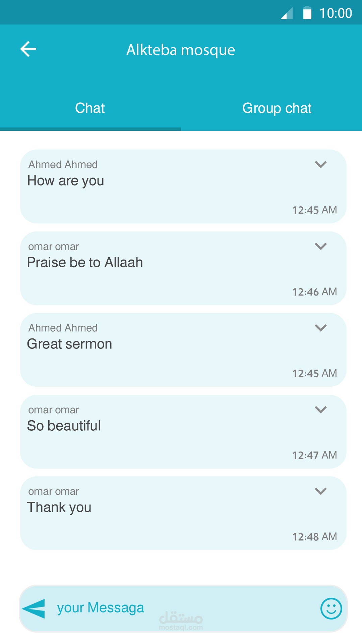The image size is (362, 644).
Task: Switch to the Group chat tab
Action: 277,108
